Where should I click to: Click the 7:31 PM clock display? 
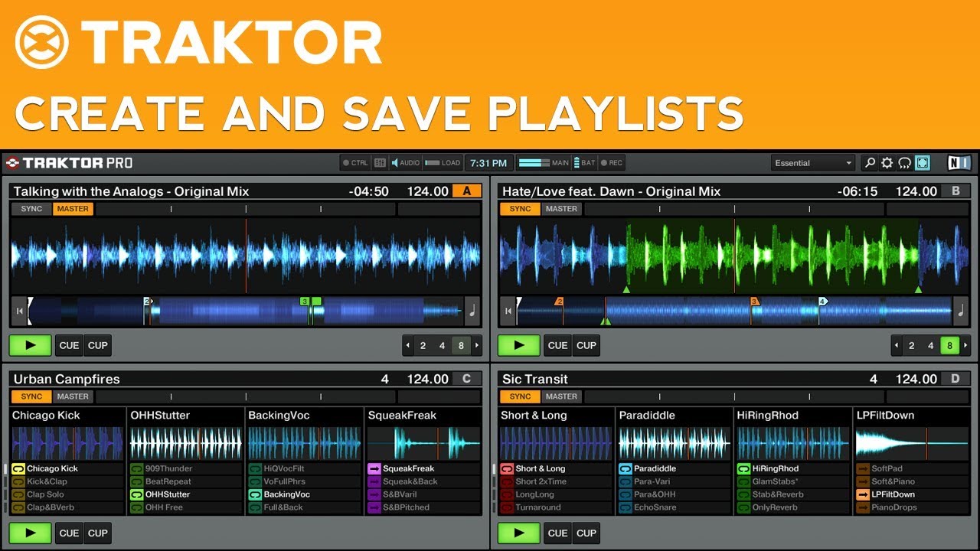pos(488,163)
